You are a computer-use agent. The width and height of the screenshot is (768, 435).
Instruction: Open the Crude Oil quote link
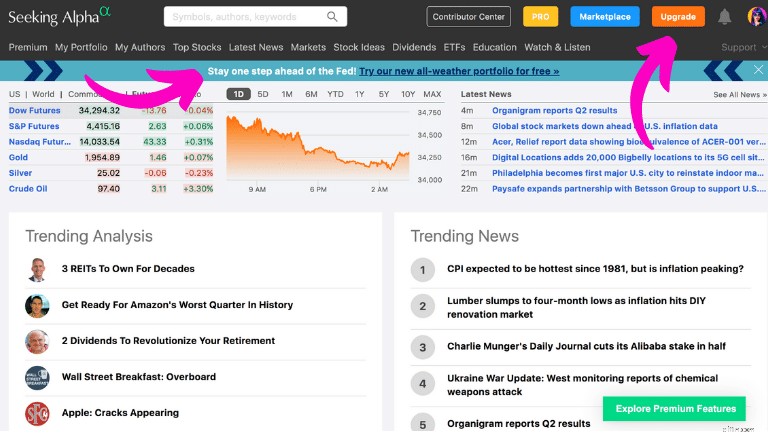28,189
